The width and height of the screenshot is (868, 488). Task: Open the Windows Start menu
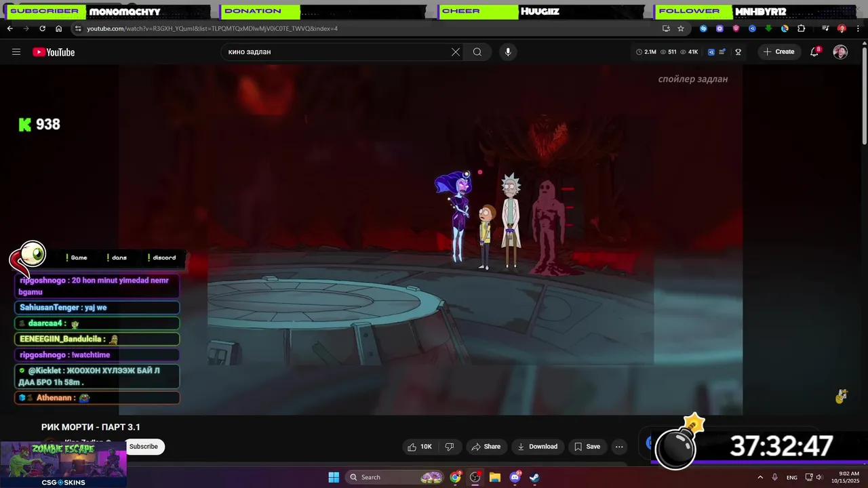click(x=334, y=477)
